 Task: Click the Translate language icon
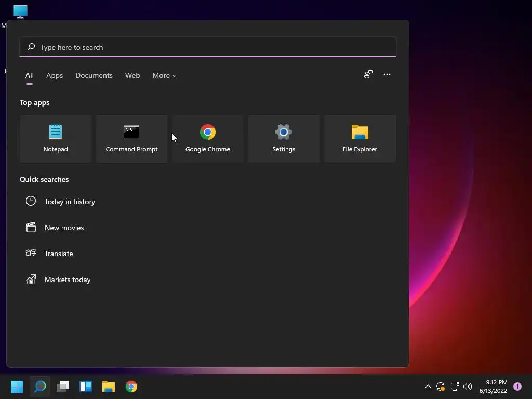point(31,253)
